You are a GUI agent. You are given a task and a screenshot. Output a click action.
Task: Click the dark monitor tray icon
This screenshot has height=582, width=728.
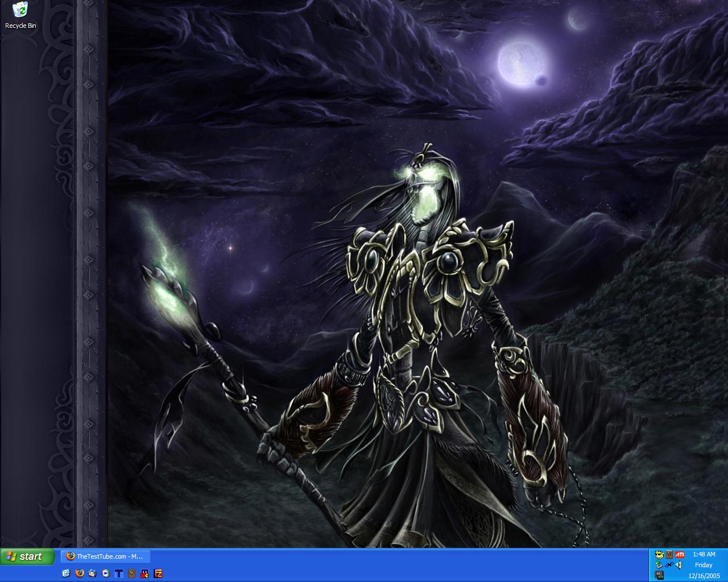(659, 575)
